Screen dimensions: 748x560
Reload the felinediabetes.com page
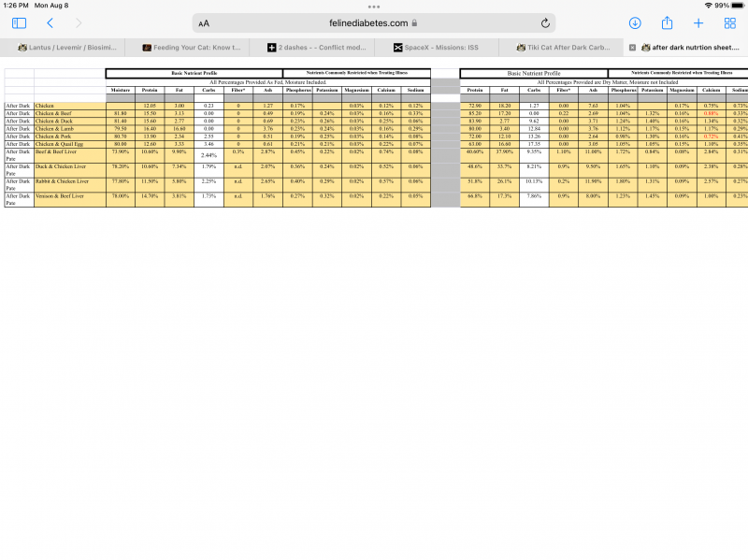point(546,22)
